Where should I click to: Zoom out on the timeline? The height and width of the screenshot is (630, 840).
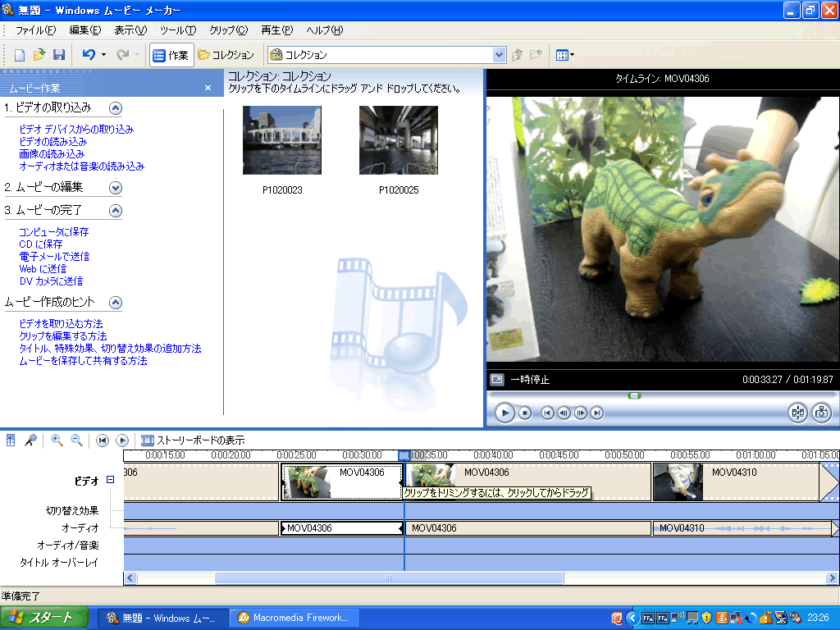click(76, 441)
